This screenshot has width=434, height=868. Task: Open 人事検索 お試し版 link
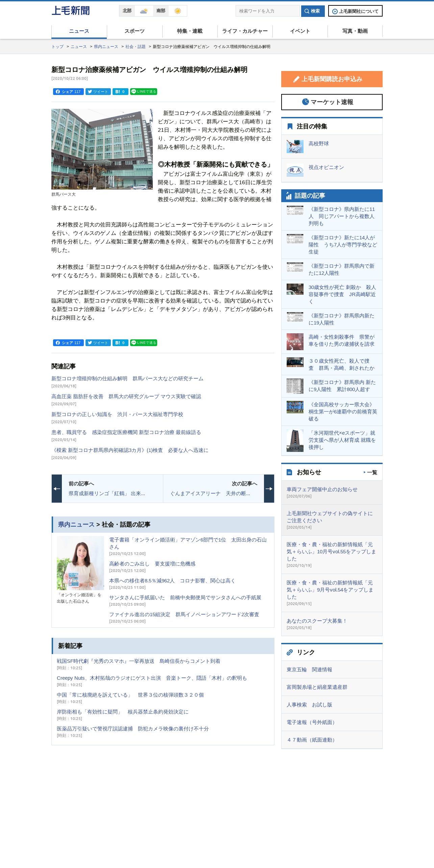(x=309, y=705)
